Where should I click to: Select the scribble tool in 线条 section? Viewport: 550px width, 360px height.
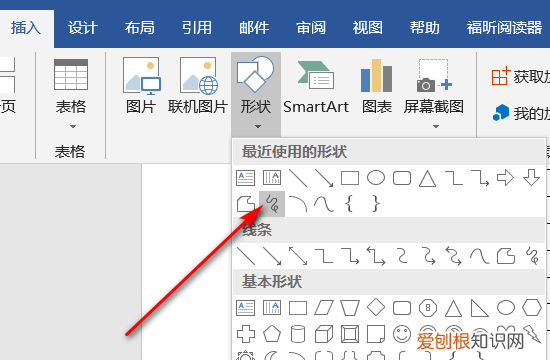click(x=532, y=256)
